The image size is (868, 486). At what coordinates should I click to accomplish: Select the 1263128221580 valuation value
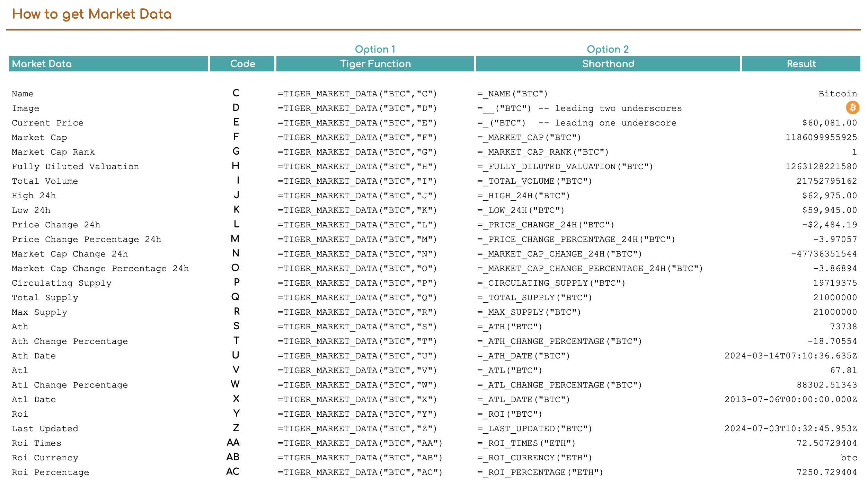[821, 166]
